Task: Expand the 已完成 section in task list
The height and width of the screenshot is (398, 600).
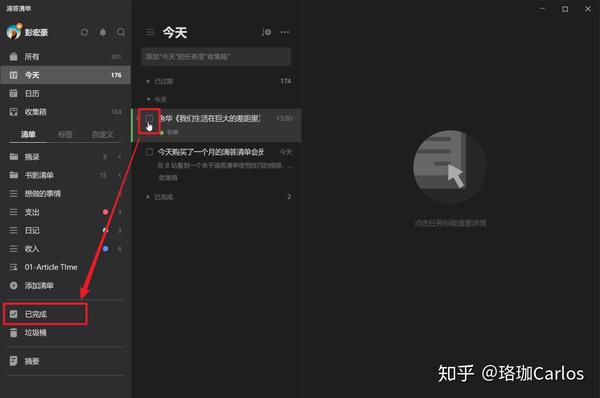Action: [x=148, y=197]
